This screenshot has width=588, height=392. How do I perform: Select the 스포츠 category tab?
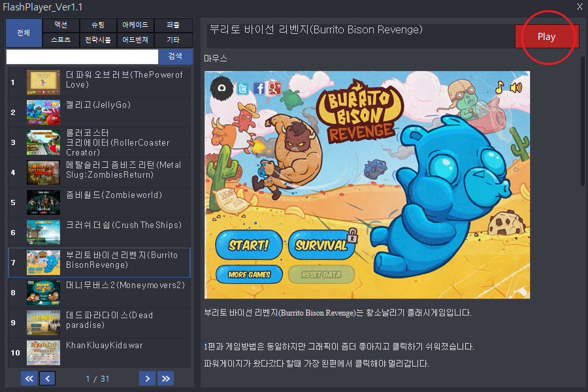pyautogui.click(x=61, y=40)
